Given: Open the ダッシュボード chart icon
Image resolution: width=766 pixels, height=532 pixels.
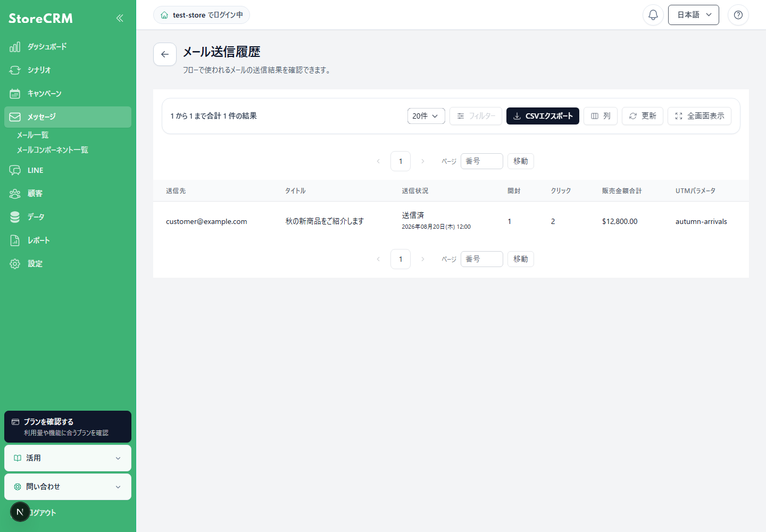Looking at the screenshot, I should click(15, 47).
